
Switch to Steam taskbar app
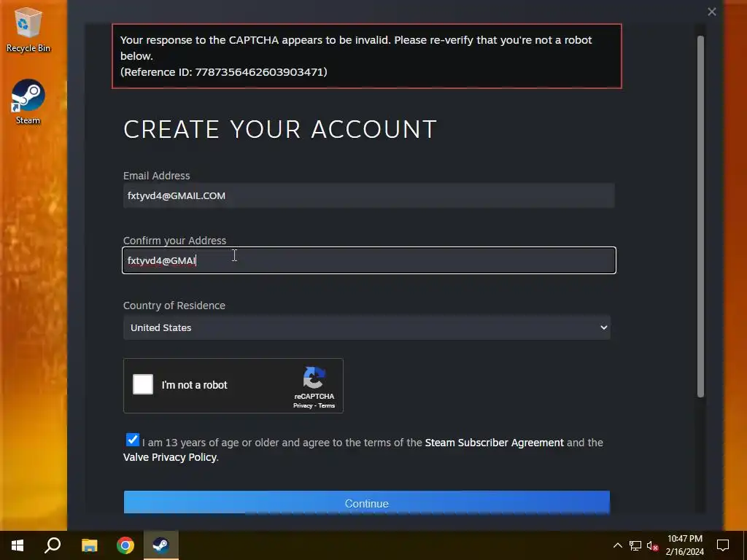click(x=161, y=545)
